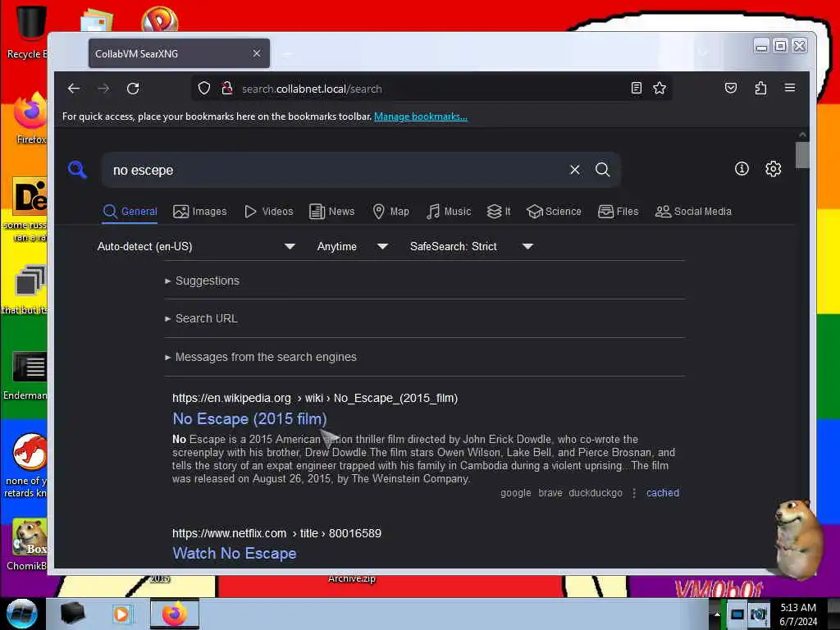Switch to the Music category

tap(449, 212)
